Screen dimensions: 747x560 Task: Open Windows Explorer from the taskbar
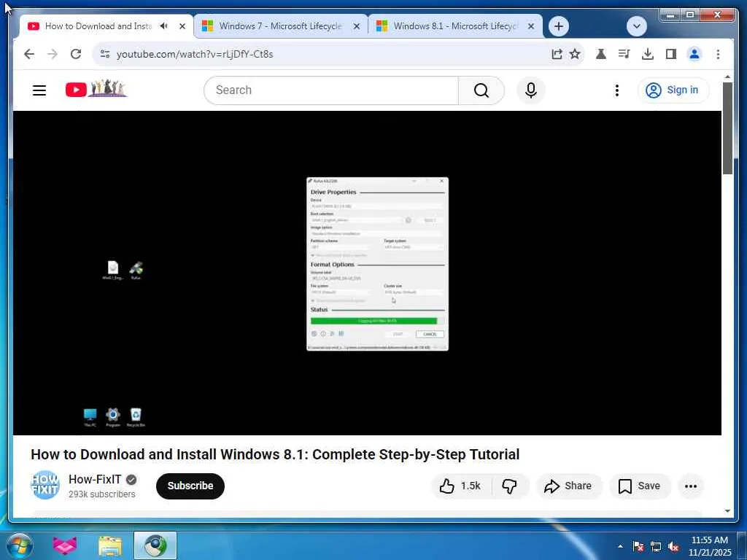coord(110,545)
